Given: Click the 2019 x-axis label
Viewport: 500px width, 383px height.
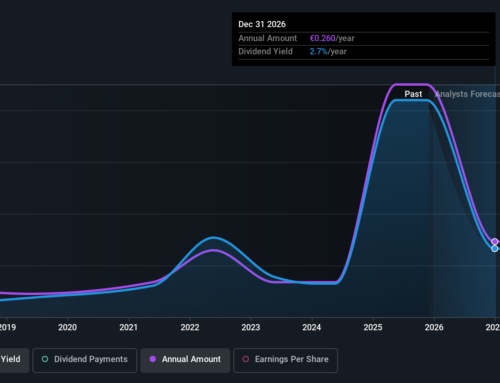Looking at the screenshot, I should click(8, 327).
